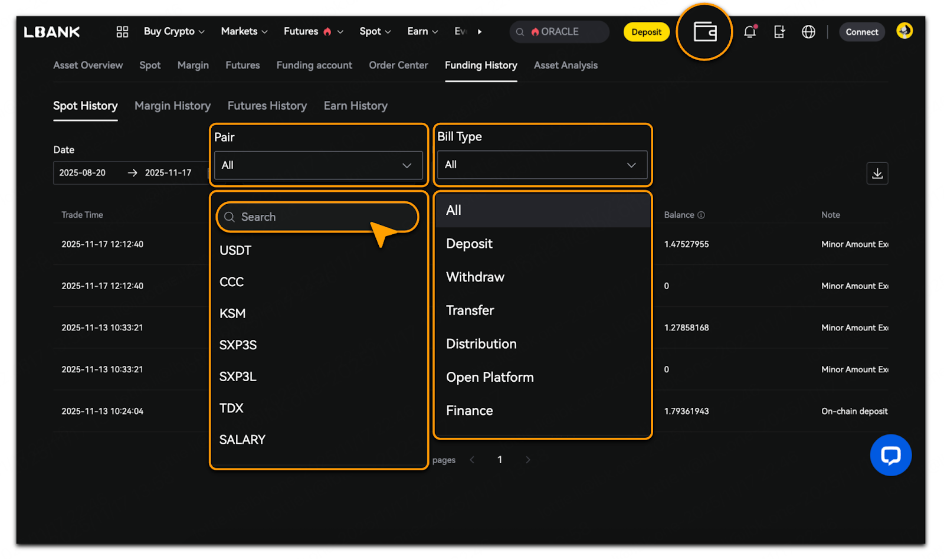Choose USDT from the pair list
Viewport: 944px width, 560px height.
[x=235, y=251]
